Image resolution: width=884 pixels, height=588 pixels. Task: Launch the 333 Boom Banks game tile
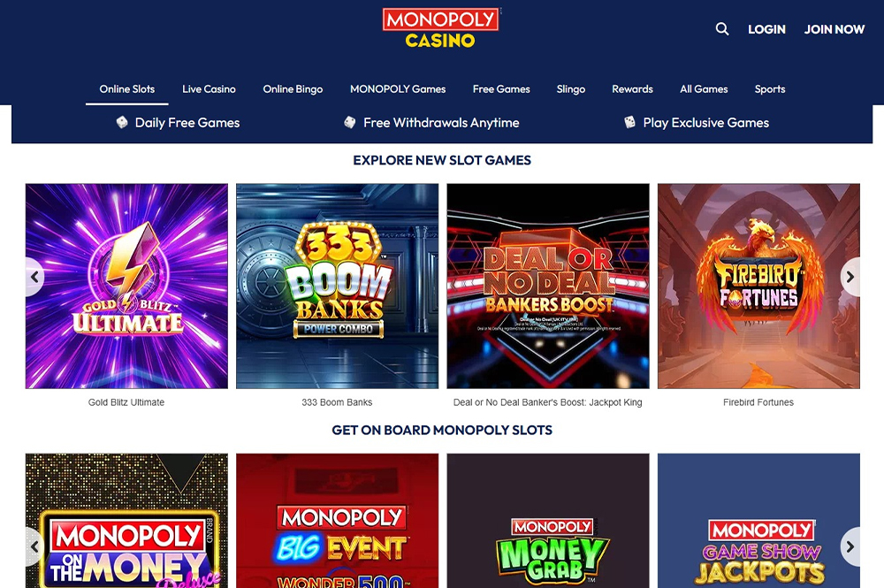(337, 286)
